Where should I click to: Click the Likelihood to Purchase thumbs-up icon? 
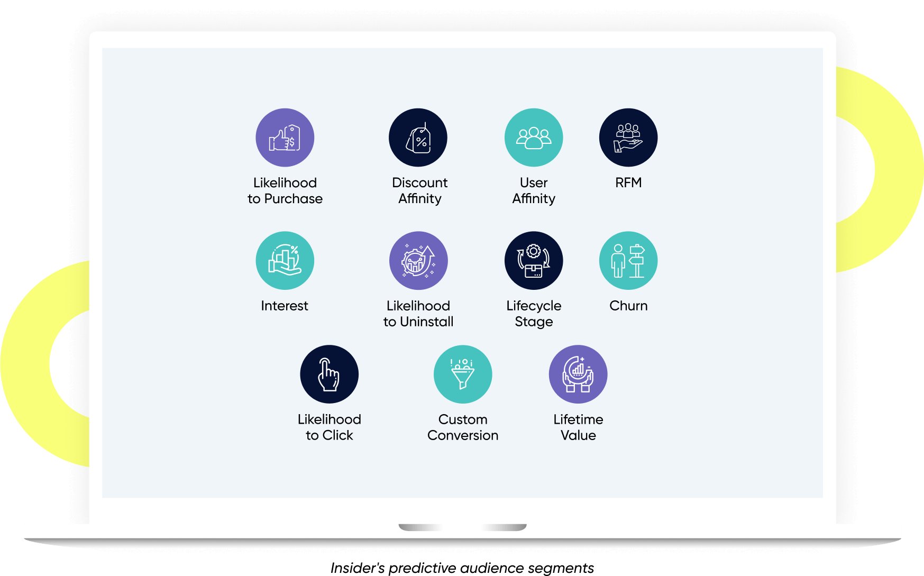point(285,138)
